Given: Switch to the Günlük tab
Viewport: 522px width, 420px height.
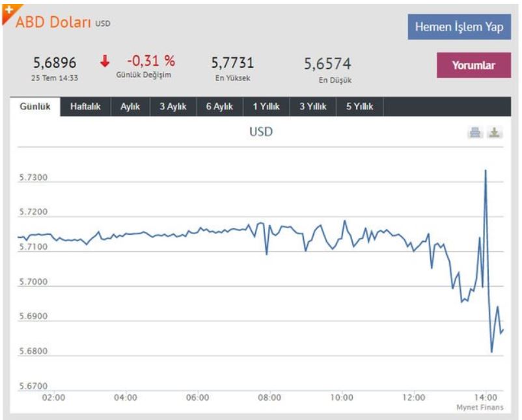Looking at the screenshot, I should coord(36,107).
